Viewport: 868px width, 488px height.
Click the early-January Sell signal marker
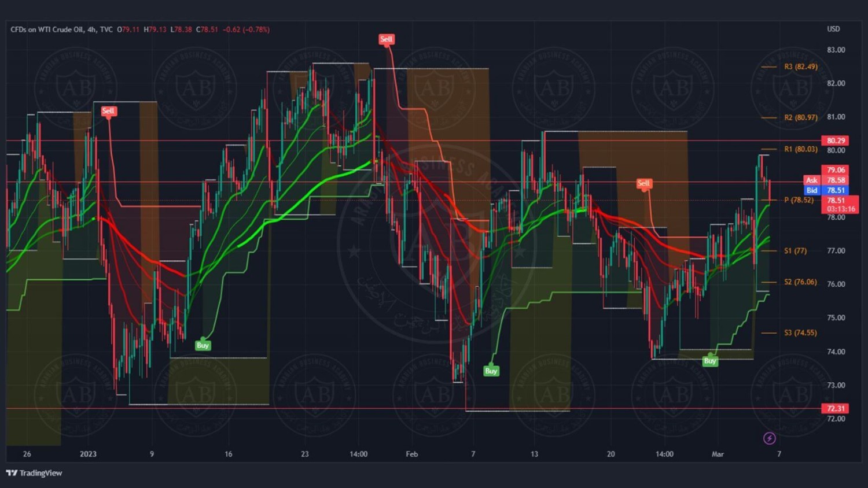[x=108, y=111]
